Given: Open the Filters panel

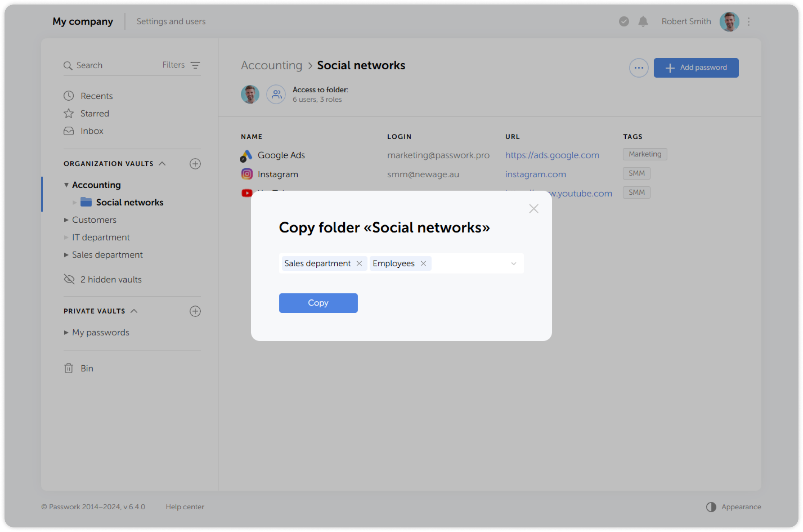Looking at the screenshot, I should pos(195,65).
